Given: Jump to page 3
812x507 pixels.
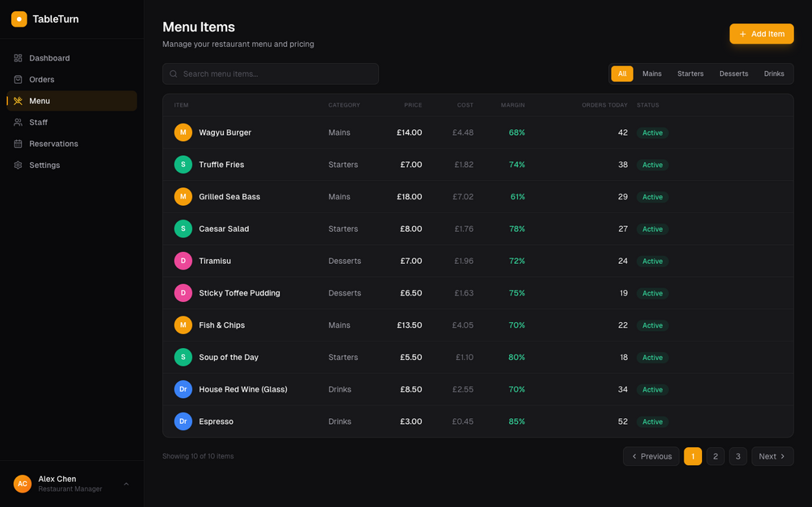Looking at the screenshot, I should point(738,456).
